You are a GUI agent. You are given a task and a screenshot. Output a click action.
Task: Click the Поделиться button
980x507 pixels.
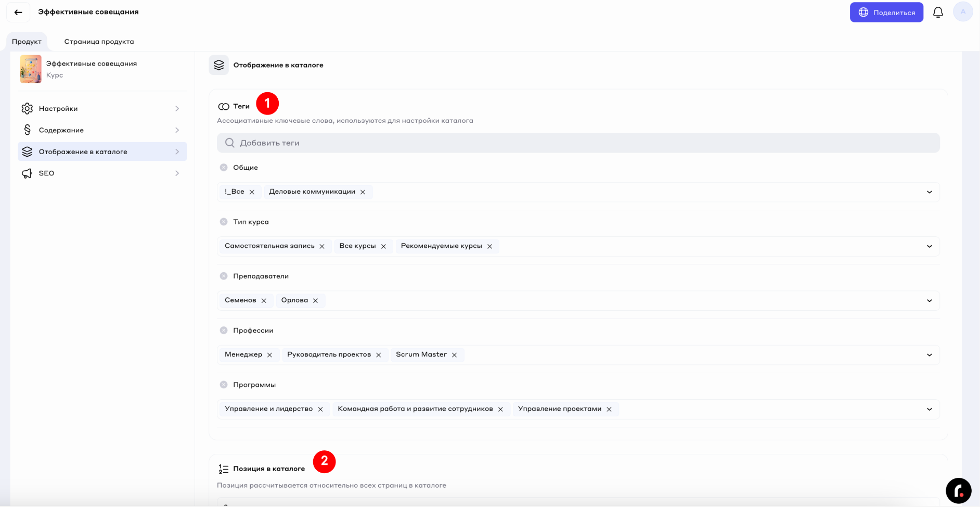coord(886,12)
